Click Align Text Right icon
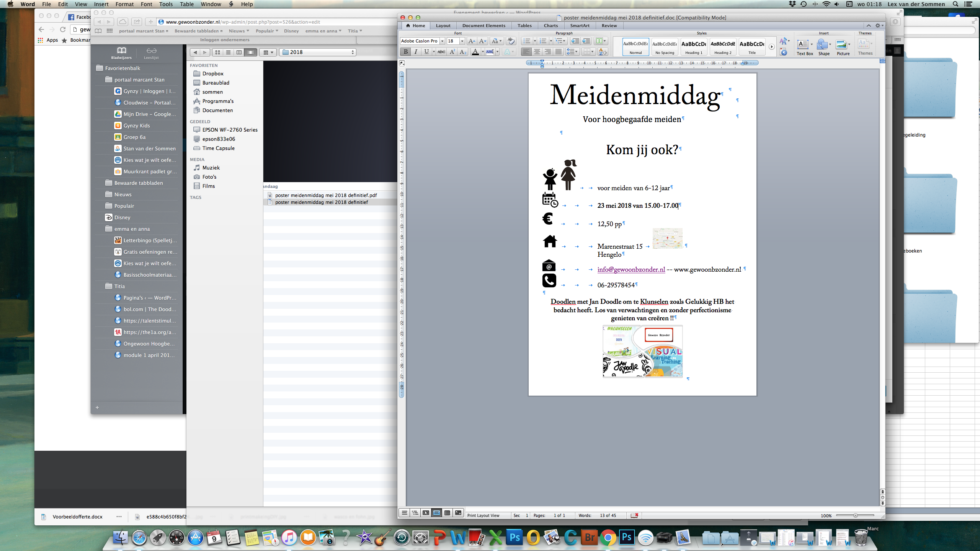 tap(548, 52)
